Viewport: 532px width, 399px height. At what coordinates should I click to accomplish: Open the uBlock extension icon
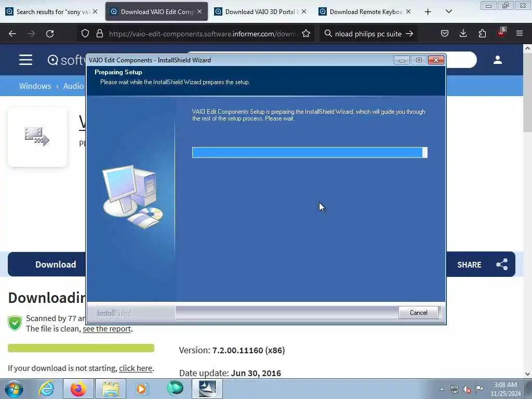501,33
